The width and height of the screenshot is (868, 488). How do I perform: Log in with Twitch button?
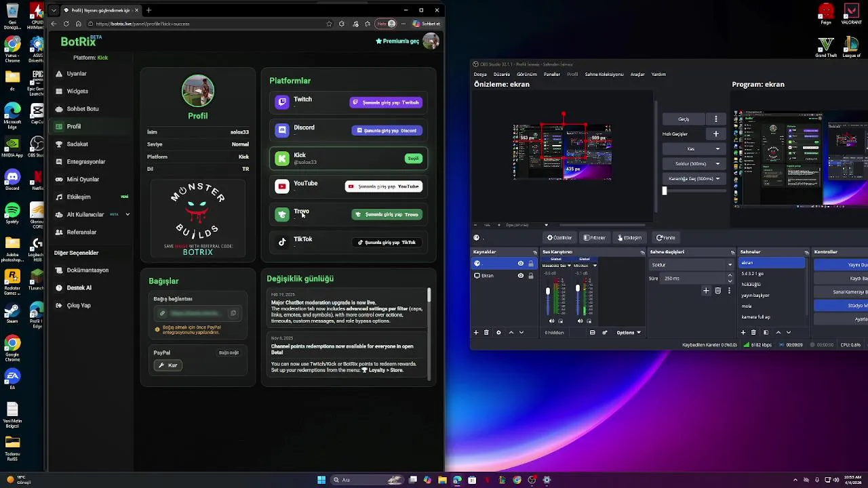[x=386, y=102]
